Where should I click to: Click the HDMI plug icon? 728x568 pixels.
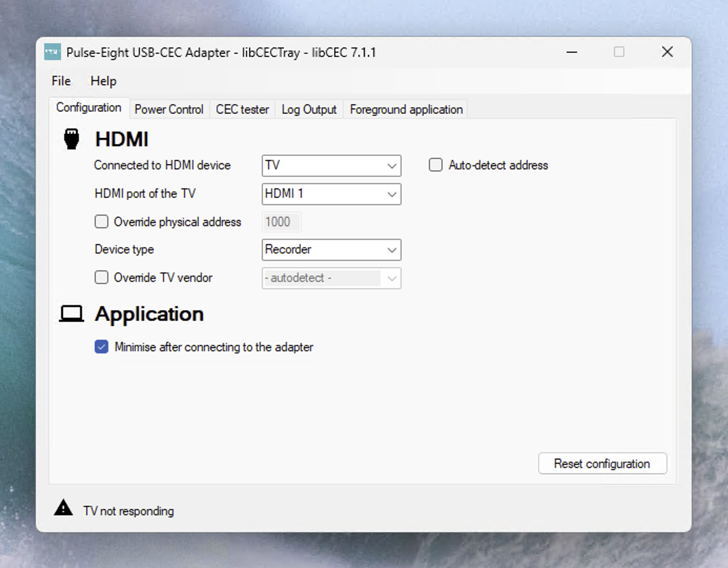coord(71,139)
